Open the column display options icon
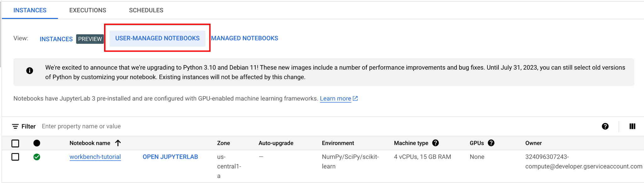Viewport: 644px width, 183px height. click(x=632, y=126)
